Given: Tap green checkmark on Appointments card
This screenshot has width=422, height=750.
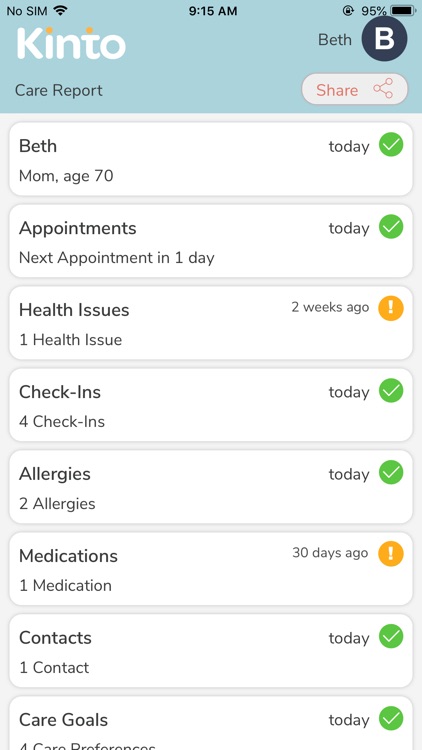Looking at the screenshot, I should pyautogui.click(x=391, y=227).
